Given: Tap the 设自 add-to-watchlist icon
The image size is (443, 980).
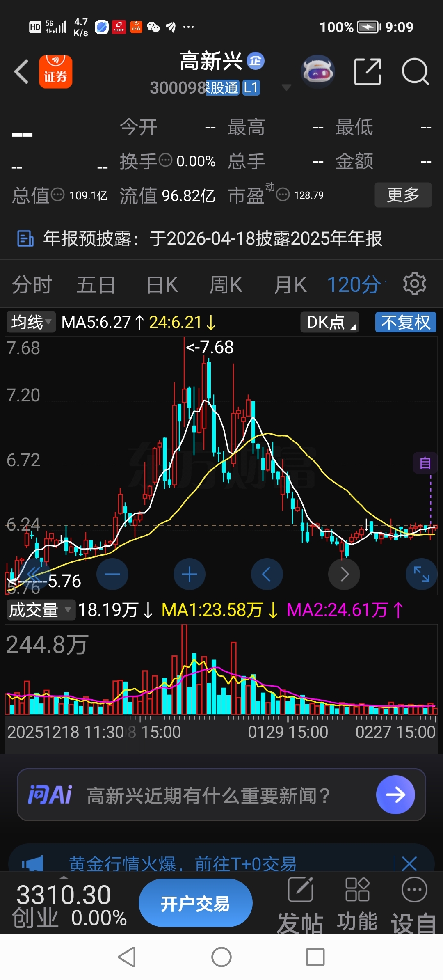Looking at the screenshot, I should click(414, 906).
